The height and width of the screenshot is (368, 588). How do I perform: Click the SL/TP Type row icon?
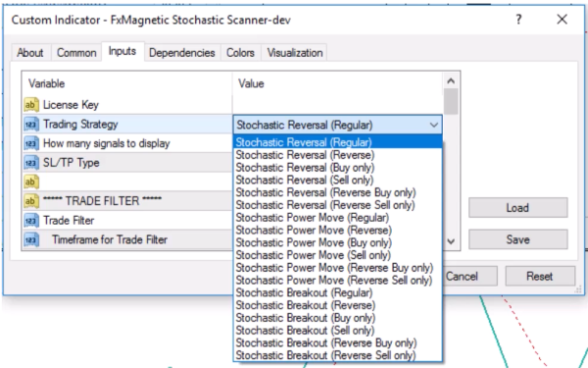pos(31,163)
